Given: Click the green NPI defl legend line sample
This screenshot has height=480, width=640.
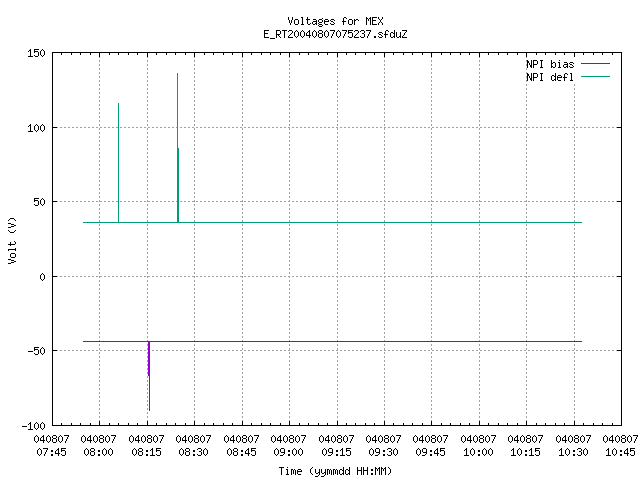Looking at the screenshot, I should (596, 77).
